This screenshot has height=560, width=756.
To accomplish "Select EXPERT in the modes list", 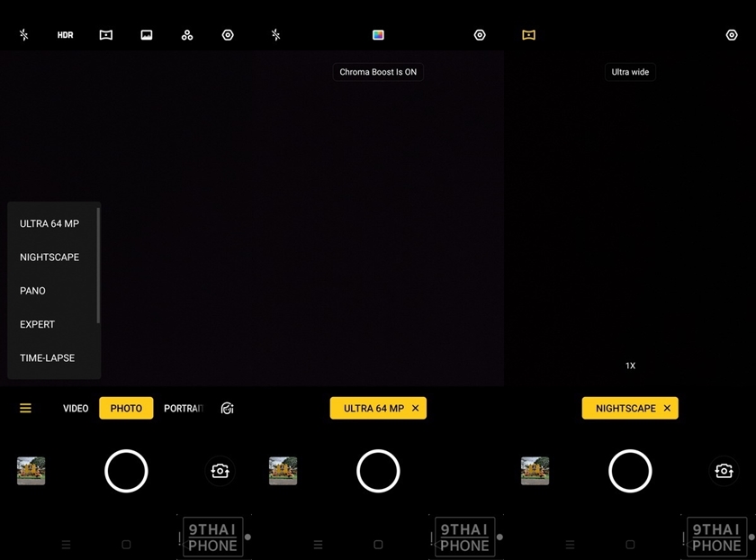I will tap(38, 324).
